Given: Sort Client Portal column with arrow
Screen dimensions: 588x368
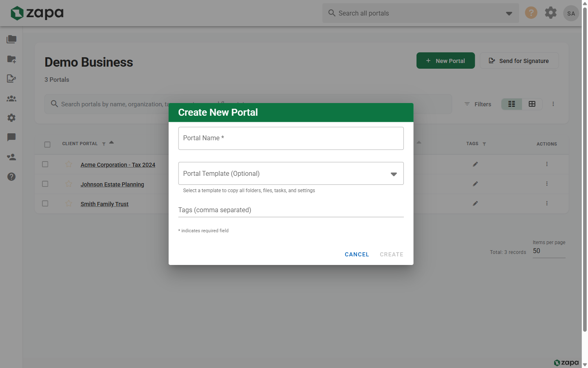Looking at the screenshot, I should click(111, 143).
